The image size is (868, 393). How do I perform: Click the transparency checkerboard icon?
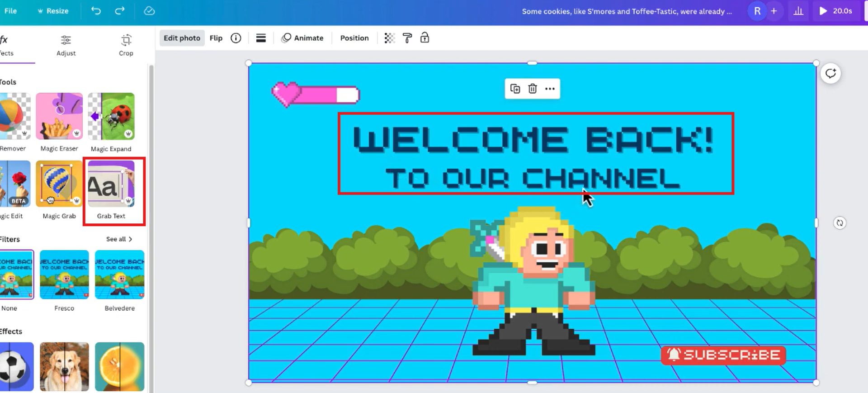(x=389, y=38)
